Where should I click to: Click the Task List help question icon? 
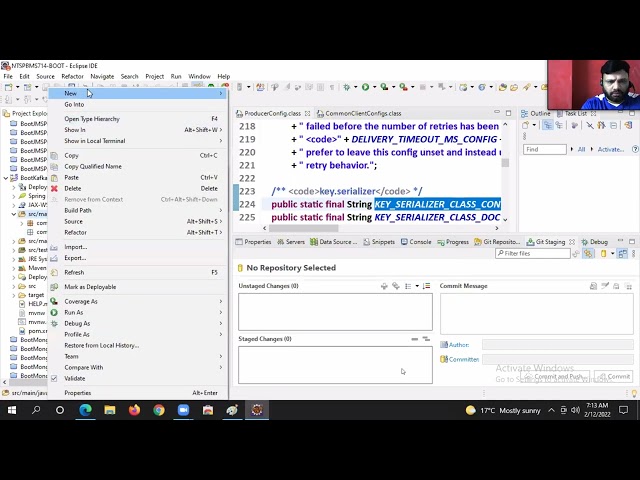coord(635,149)
